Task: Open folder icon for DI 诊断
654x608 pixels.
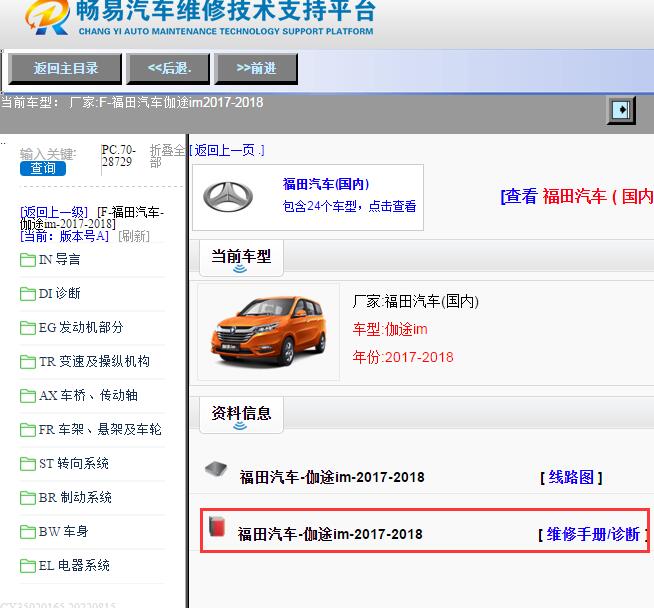Action: pos(28,294)
